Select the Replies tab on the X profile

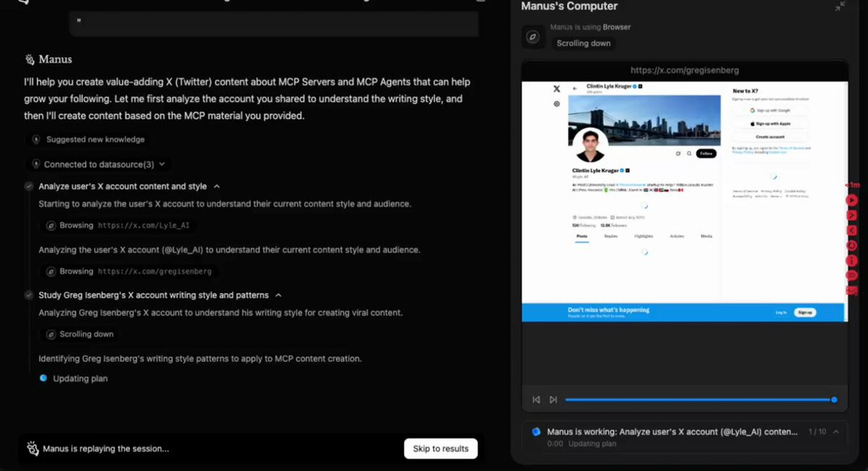pos(610,237)
